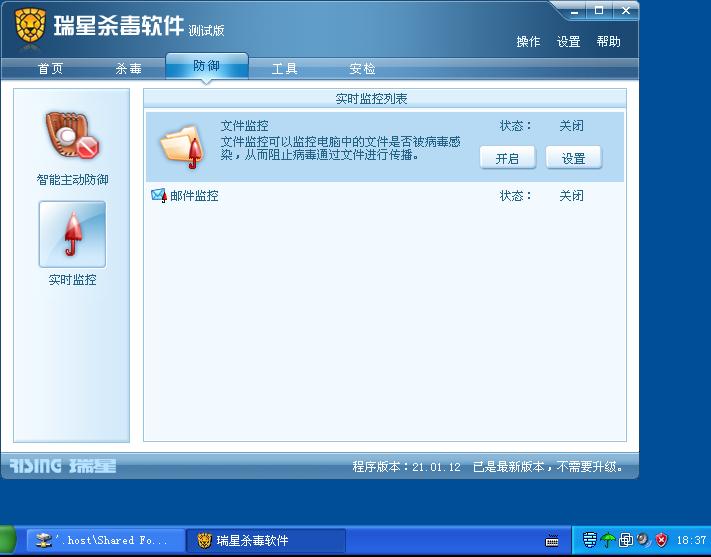Click the Start button on taskbar
This screenshot has width=711, height=557.
[x=8, y=540]
